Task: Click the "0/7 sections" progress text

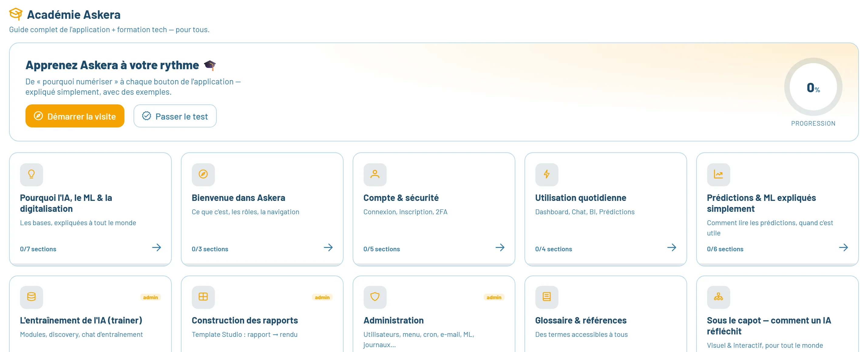Action: pos(38,249)
